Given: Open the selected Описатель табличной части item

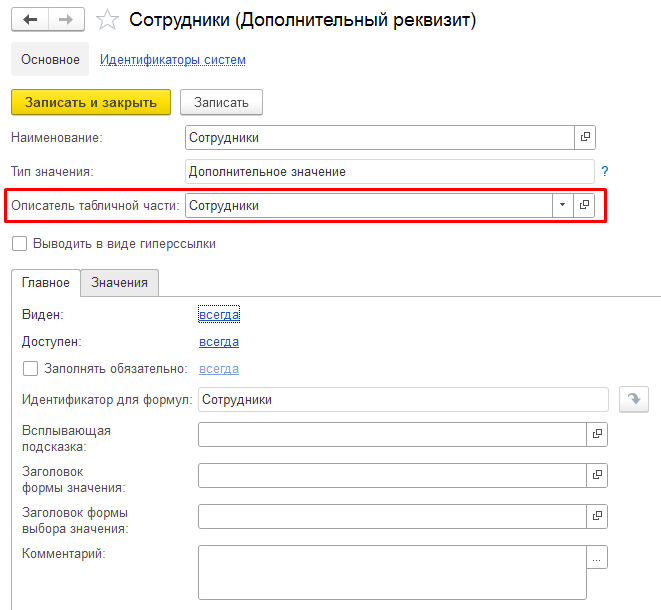Looking at the screenshot, I should coord(585,205).
